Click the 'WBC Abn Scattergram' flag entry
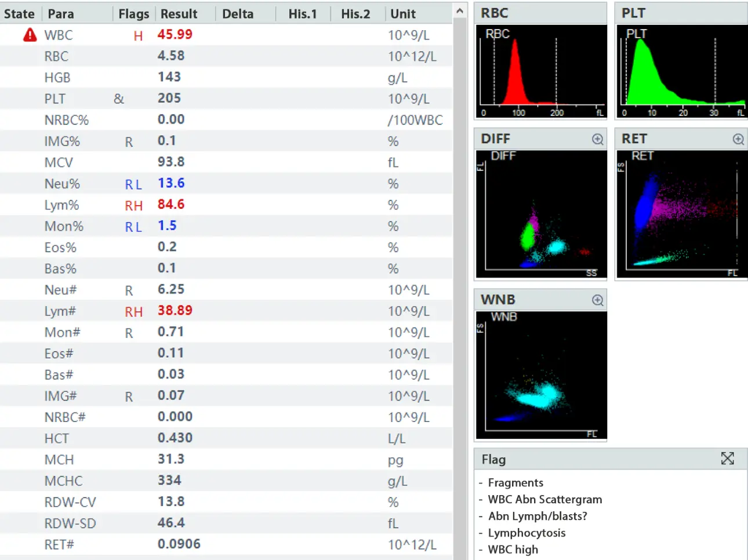Viewport: 748px width, 560px height. tap(544, 499)
